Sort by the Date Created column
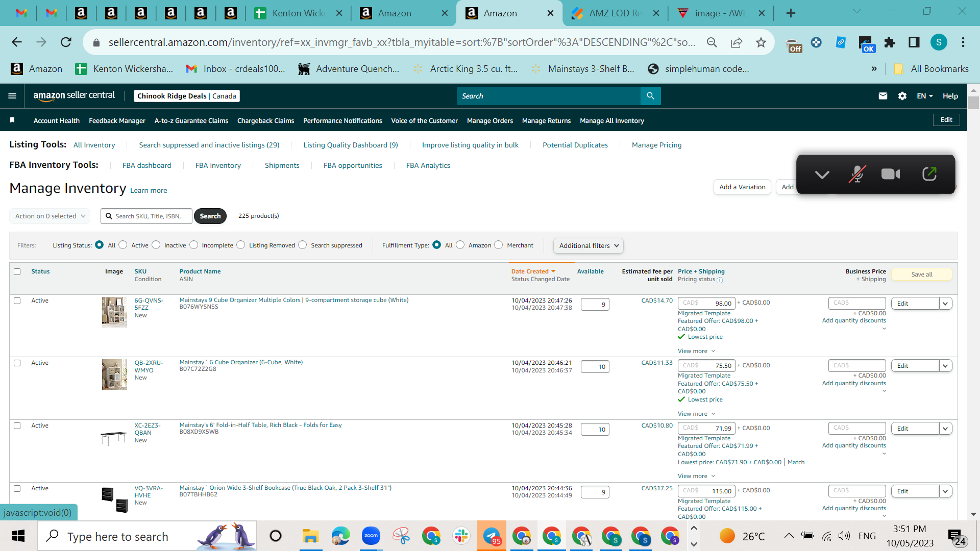 [x=533, y=271]
